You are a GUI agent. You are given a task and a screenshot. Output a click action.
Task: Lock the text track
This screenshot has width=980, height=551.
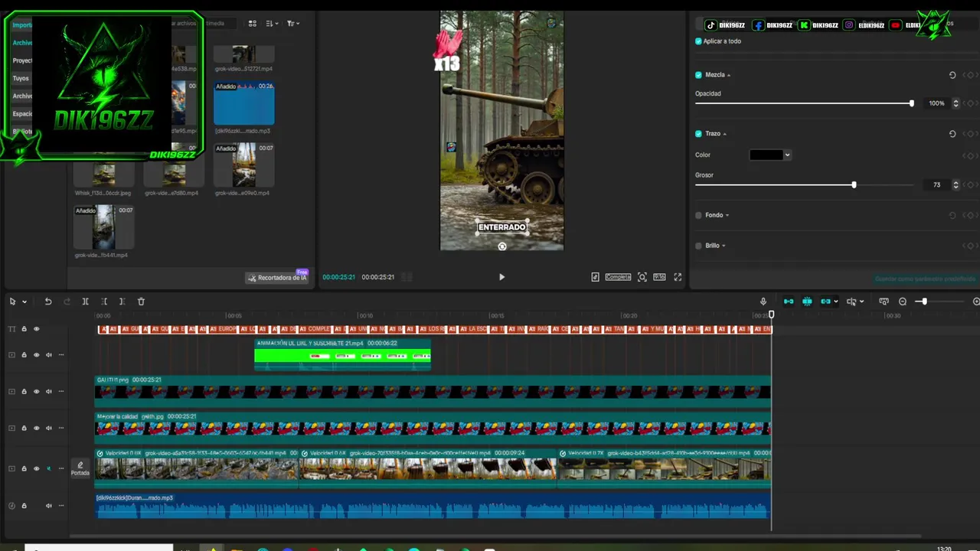[24, 329]
